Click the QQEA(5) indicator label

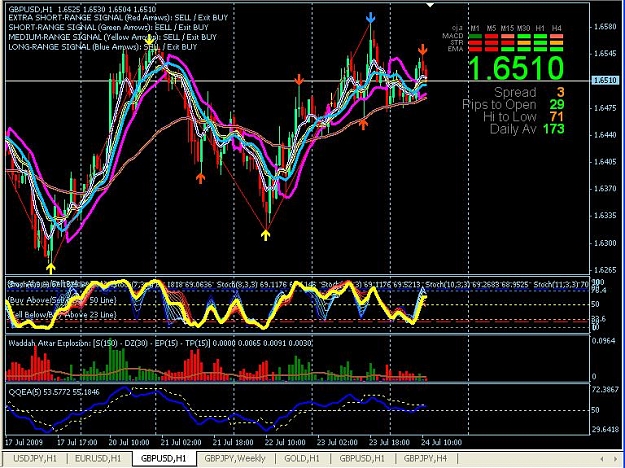coord(54,392)
